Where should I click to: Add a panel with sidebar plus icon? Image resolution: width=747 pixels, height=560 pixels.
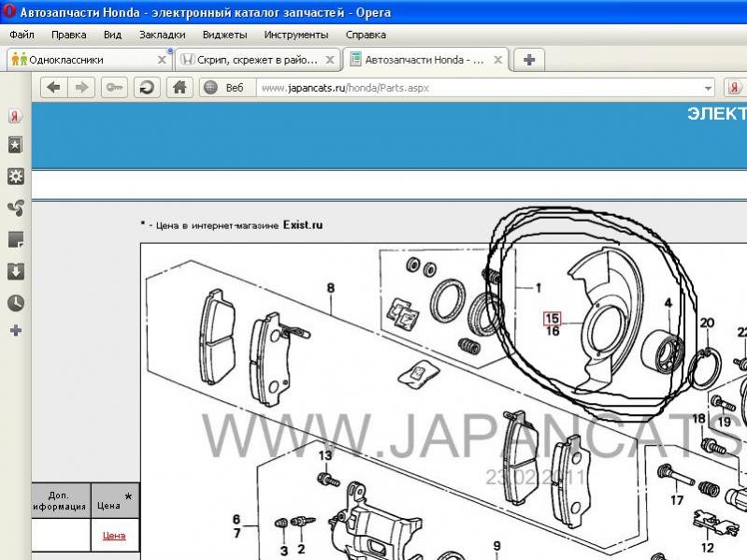click(x=15, y=330)
